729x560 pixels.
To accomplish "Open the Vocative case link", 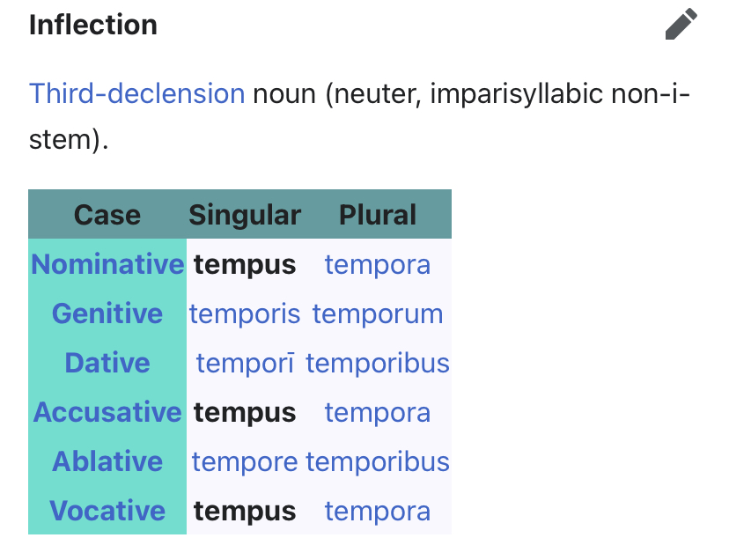I will [x=107, y=511].
